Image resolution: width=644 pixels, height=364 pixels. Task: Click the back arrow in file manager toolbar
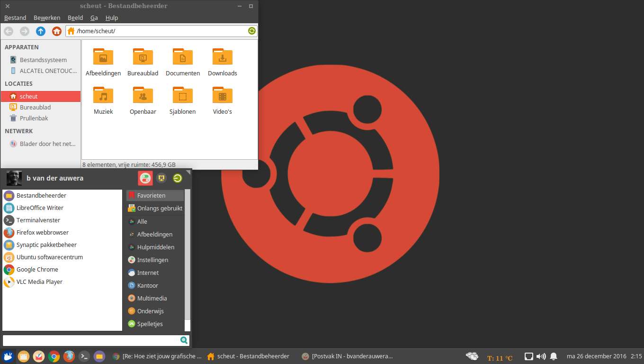[x=9, y=31]
